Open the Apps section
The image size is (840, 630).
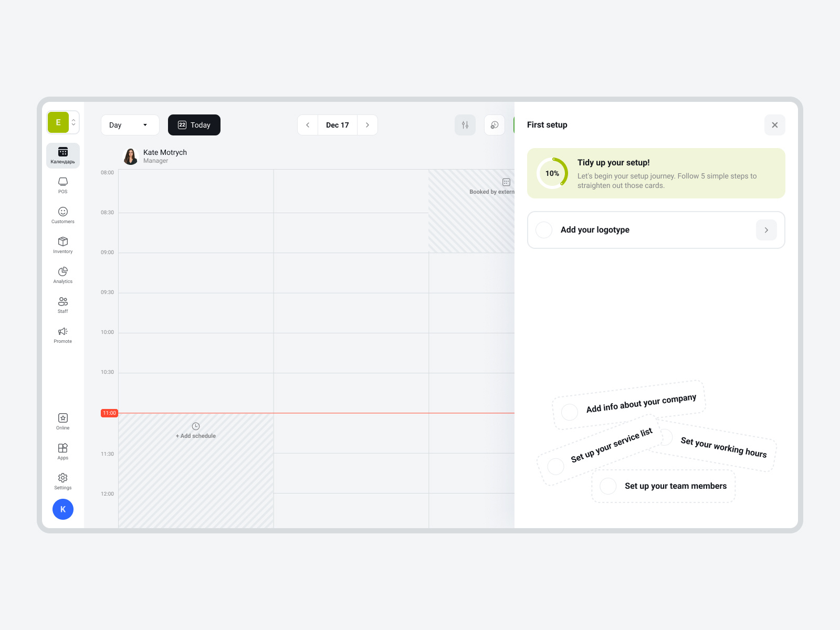[x=62, y=451]
